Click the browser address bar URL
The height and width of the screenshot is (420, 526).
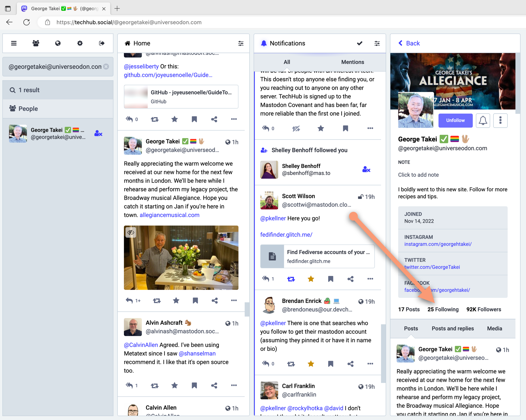pyautogui.click(x=129, y=22)
